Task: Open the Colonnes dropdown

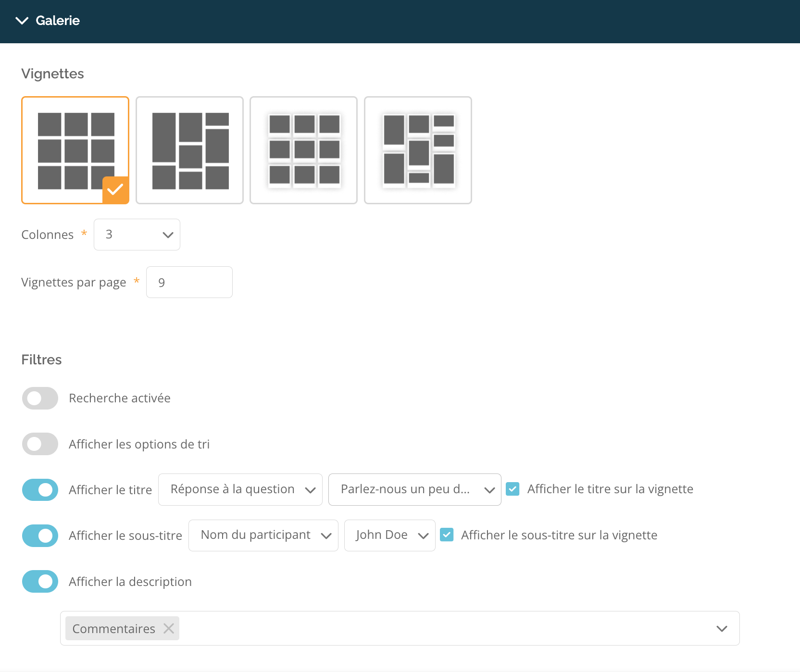Action: 137,235
